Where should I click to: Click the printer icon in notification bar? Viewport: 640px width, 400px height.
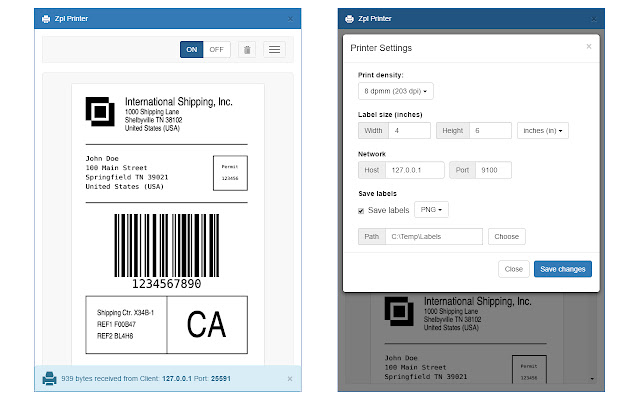click(49, 379)
